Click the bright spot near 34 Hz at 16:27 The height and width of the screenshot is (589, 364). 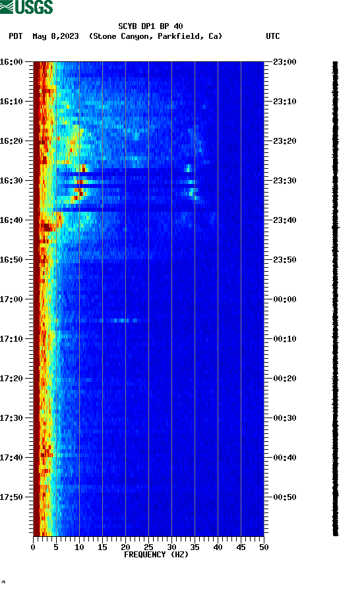click(189, 168)
